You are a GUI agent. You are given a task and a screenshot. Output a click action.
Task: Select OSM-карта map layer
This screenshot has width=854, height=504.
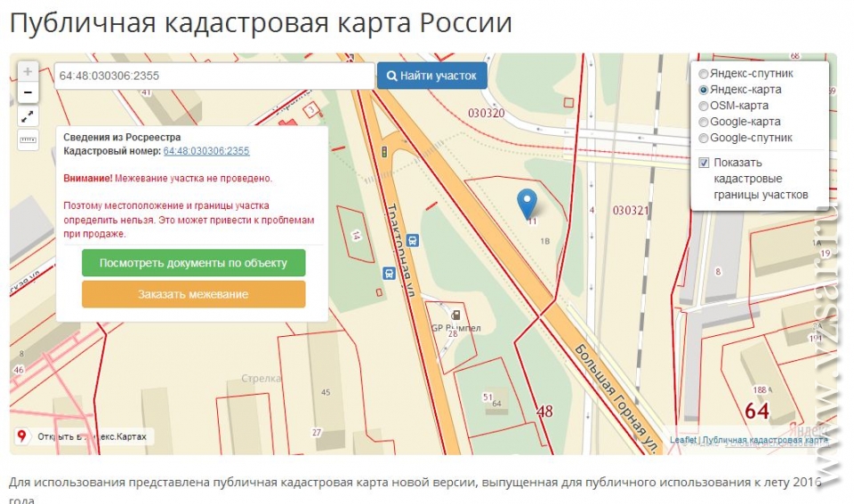(704, 106)
